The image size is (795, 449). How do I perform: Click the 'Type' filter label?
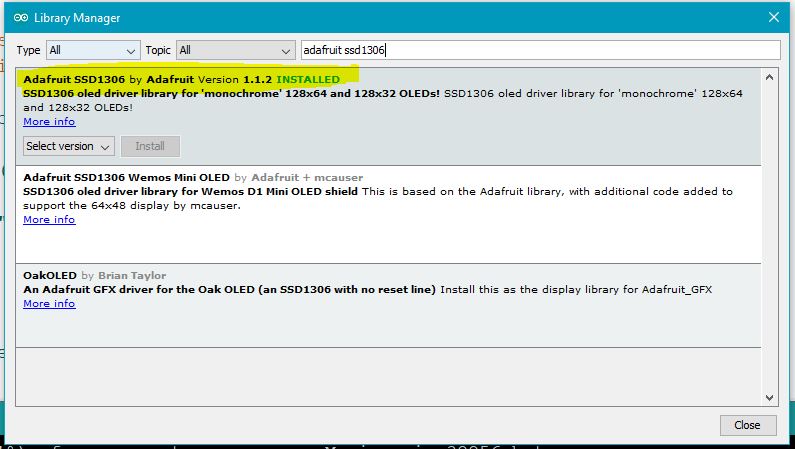(x=28, y=50)
